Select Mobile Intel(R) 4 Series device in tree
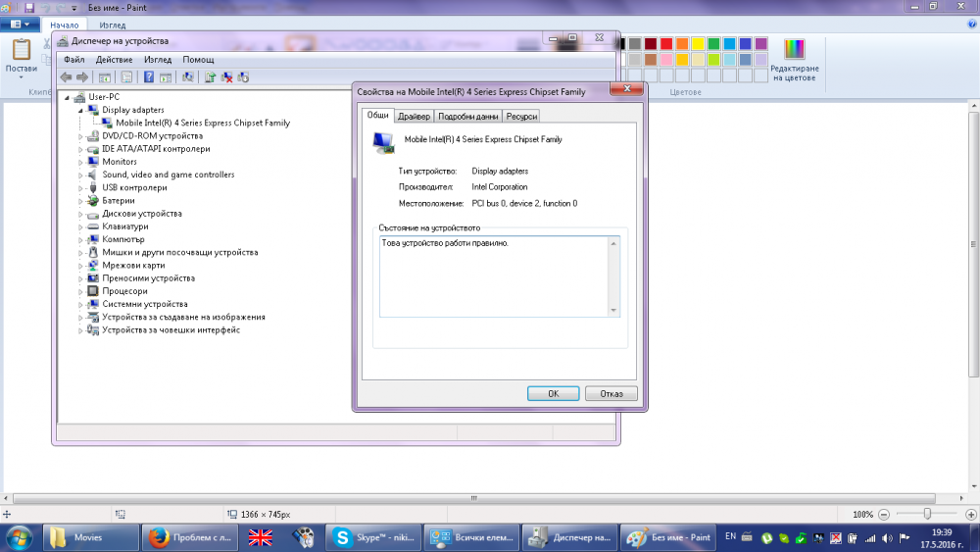The height and width of the screenshot is (552, 980). [203, 124]
